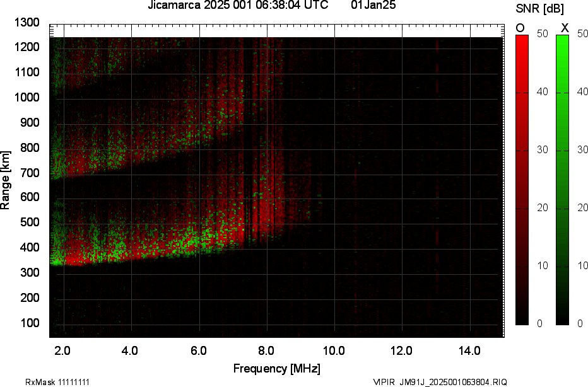The height and width of the screenshot is (387, 588).
Task: Select the 20 dB label beside O colorbar
Action: click(542, 207)
